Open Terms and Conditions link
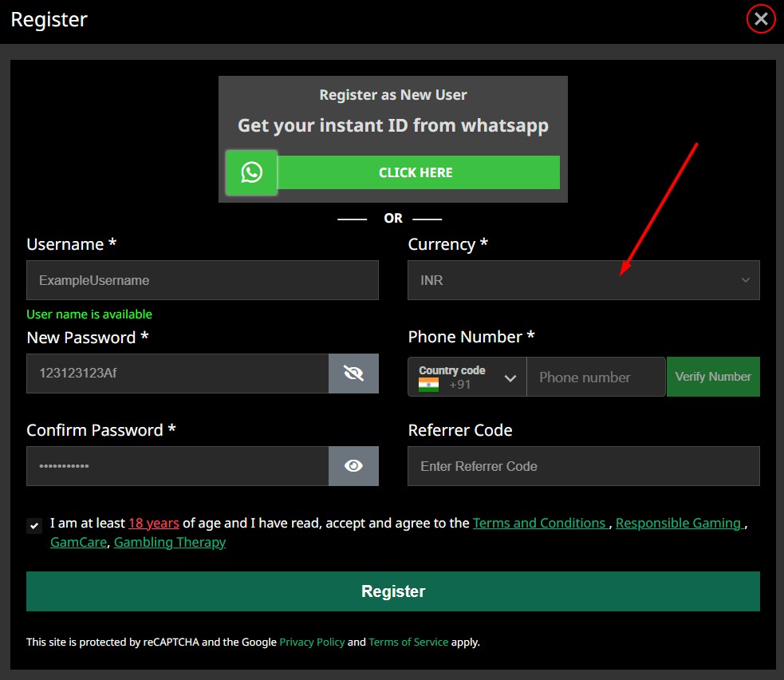 pos(540,523)
